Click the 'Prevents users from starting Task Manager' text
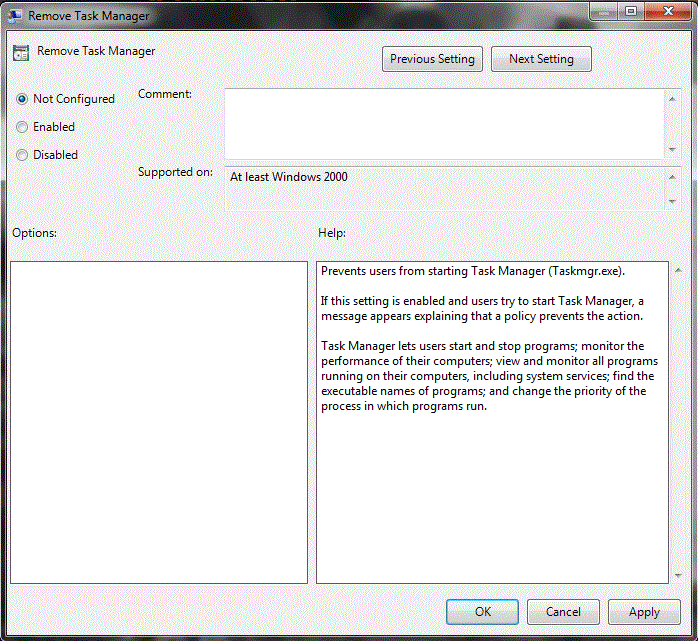This screenshot has width=698, height=641. tap(473, 271)
